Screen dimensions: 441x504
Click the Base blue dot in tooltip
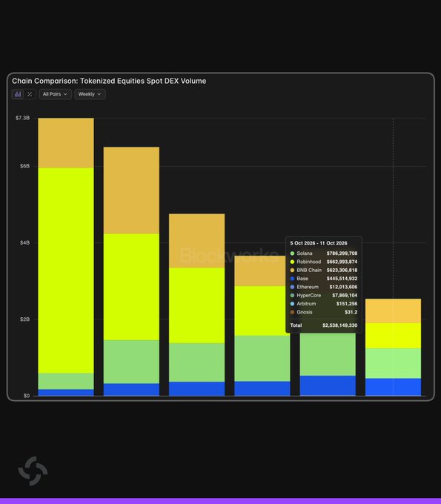tap(292, 279)
